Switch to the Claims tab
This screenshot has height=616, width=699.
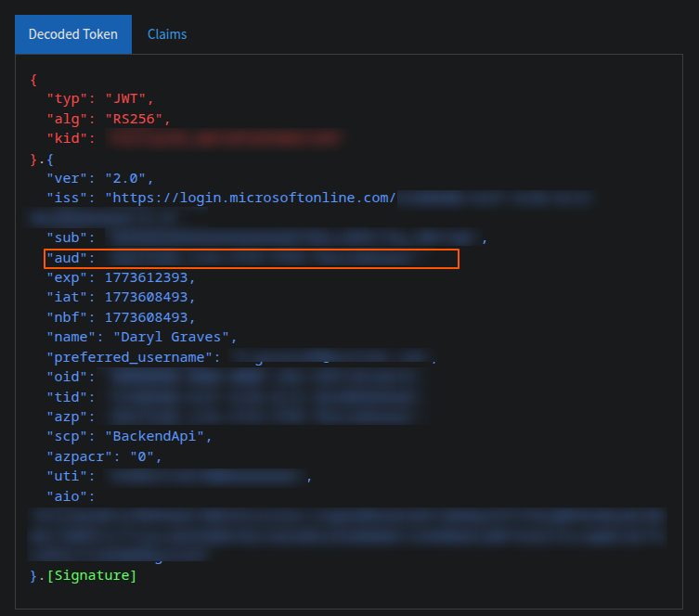pos(167,34)
